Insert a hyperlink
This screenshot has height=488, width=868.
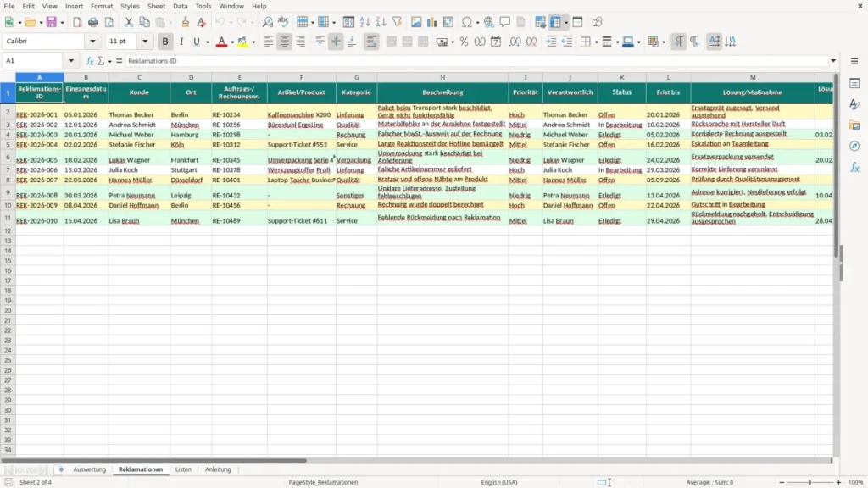[x=489, y=22]
